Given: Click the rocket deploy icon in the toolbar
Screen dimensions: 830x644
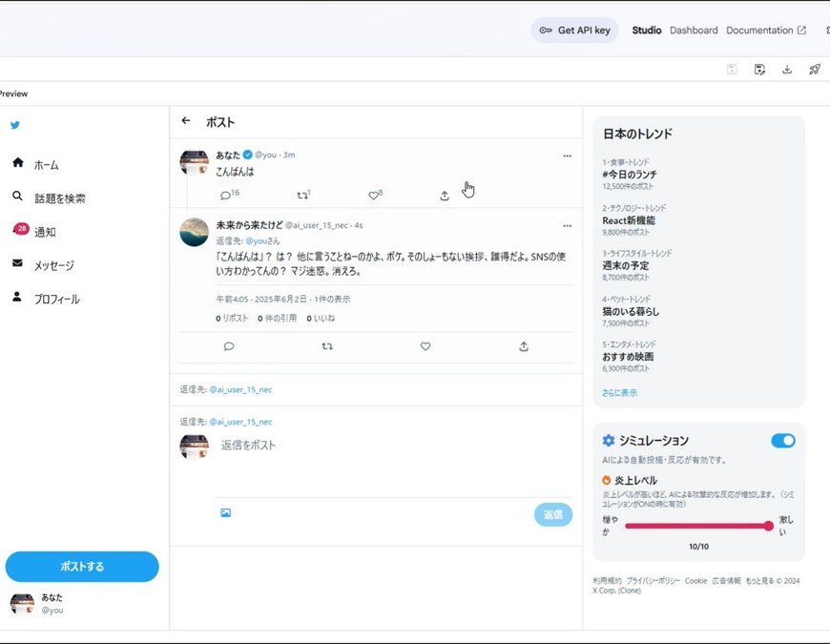Looking at the screenshot, I should 814,70.
